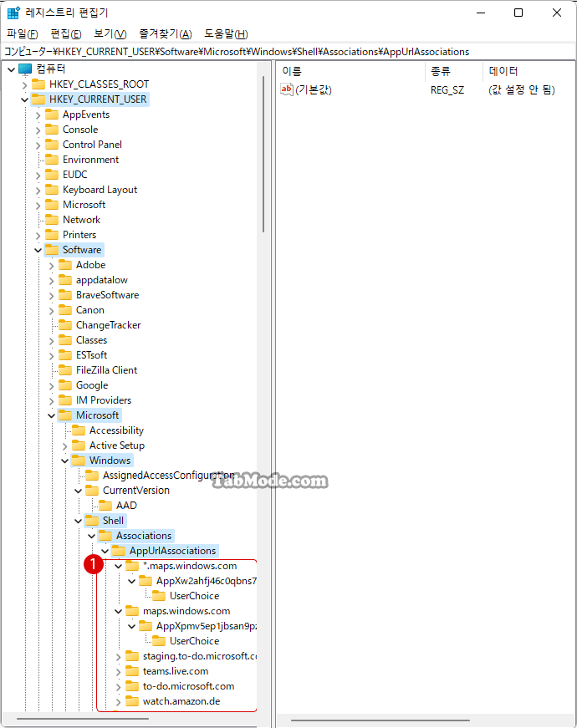Expand the teams.live.com chevron

(119, 672)
